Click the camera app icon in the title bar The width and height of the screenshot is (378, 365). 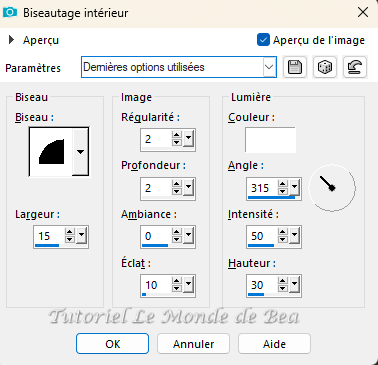(x=10, y=13)
